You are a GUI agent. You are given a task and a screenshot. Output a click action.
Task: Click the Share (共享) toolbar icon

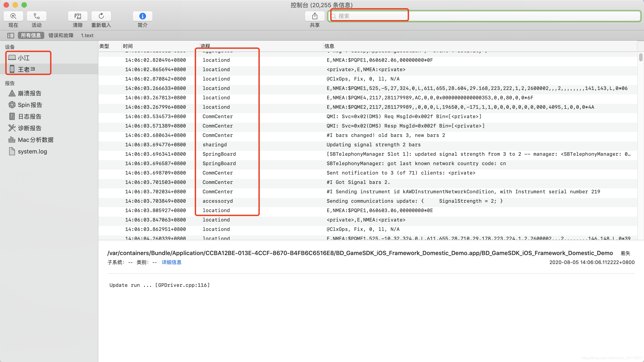[x=314, y=16]
